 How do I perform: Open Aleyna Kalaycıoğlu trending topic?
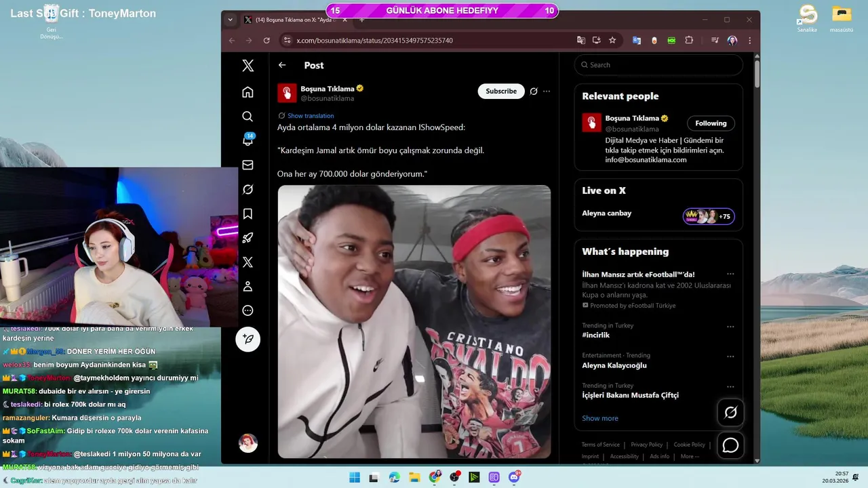tap(614, 365)
